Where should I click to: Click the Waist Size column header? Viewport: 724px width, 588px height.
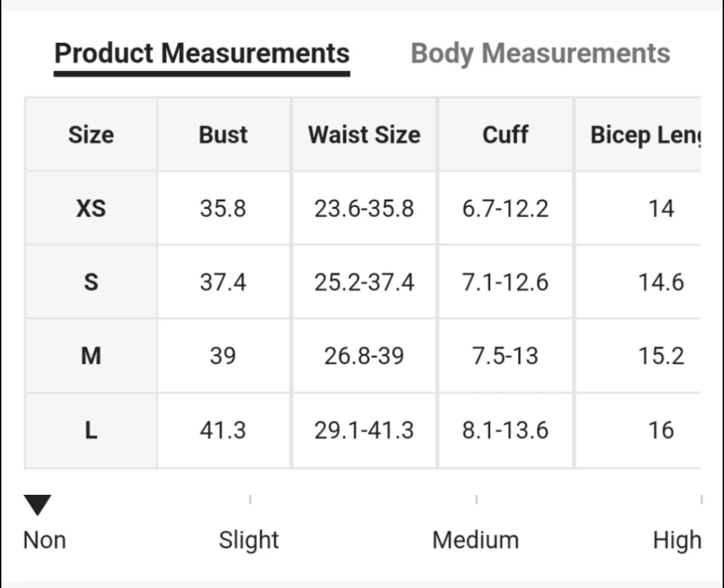click(364, 134)
